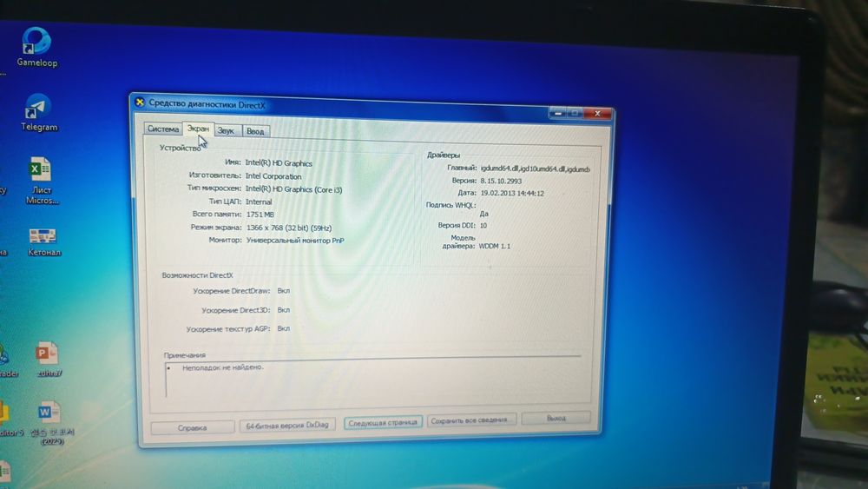868x489 pixels.
Task: Switch to the Система tab
Action: [x=163, y=129]
